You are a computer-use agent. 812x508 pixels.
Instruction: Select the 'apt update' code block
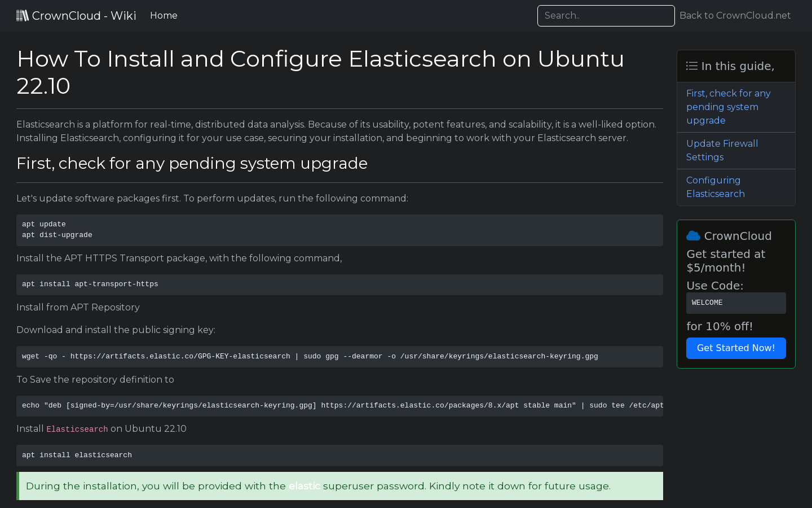point(339,230)
